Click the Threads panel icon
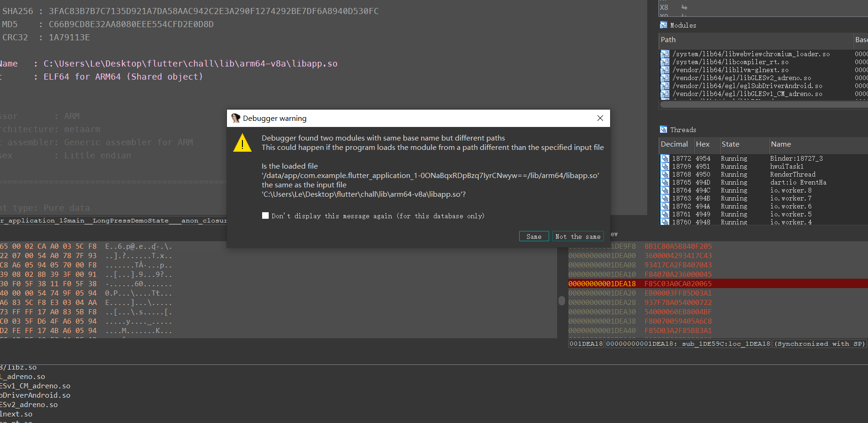 coord(664,129)
